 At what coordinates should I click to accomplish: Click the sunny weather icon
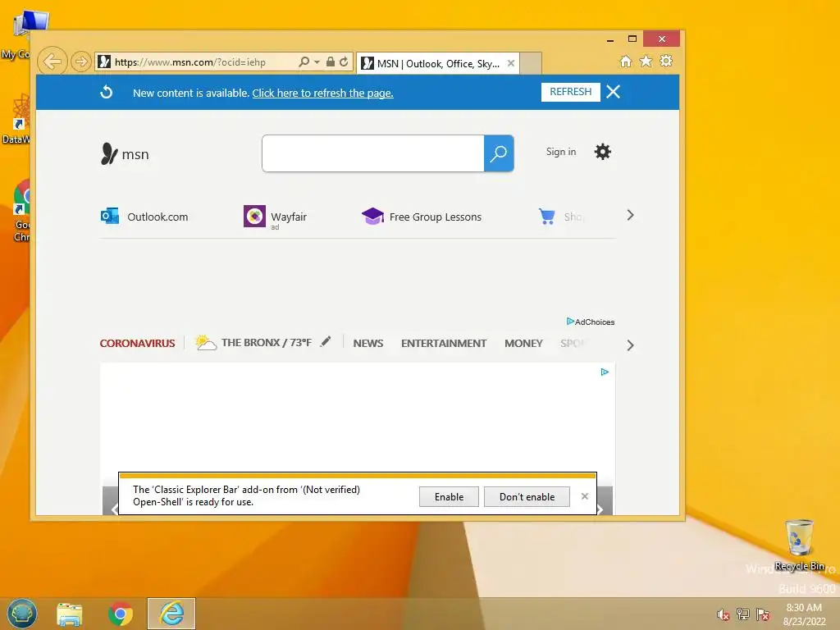(x=205, y=342)
